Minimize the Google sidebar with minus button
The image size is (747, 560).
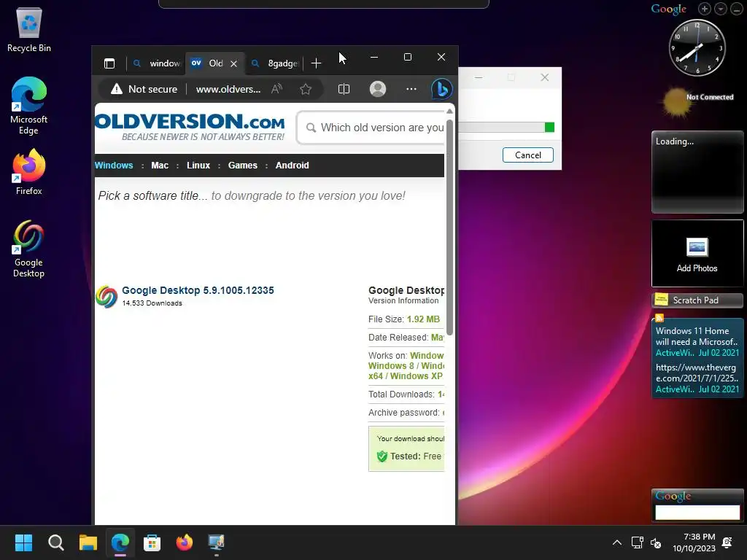pos(736,9)
